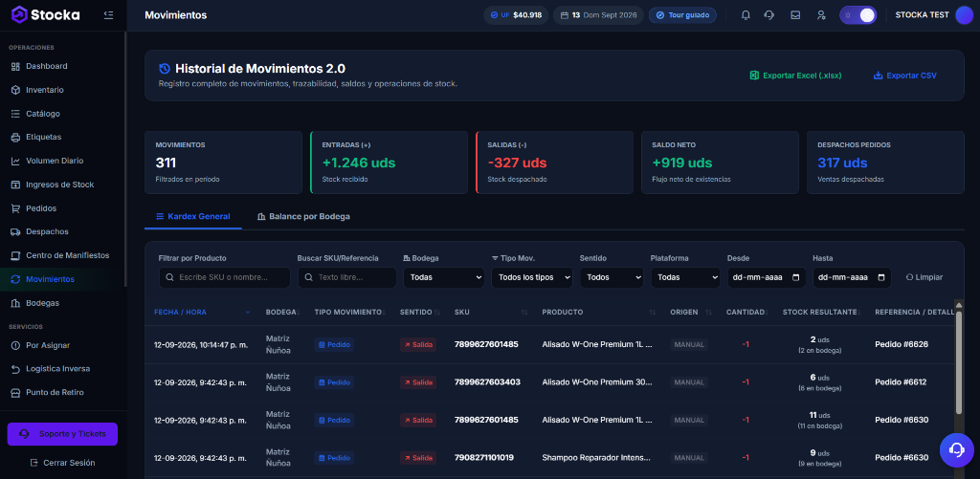Click the floating support chat bubble

956,449
